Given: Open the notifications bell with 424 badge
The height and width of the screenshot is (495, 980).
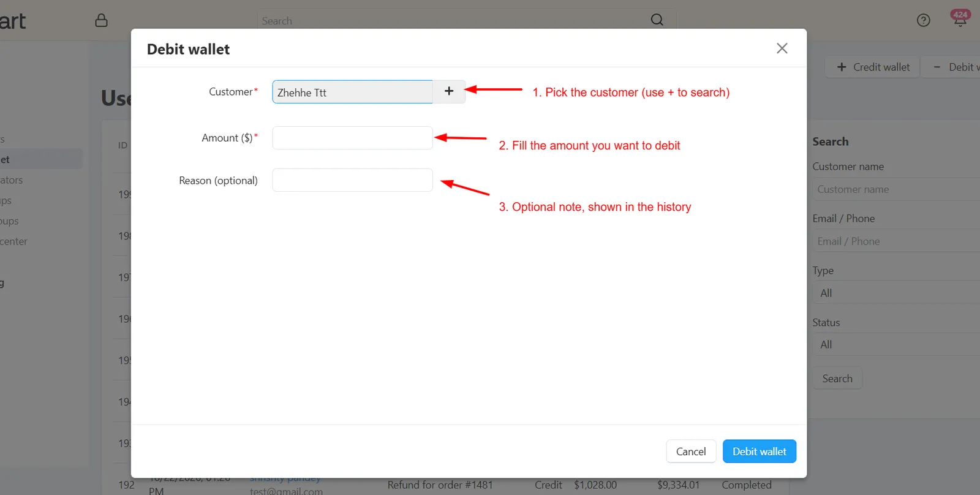Looking at the screenshot, I should tap(960, 18).
